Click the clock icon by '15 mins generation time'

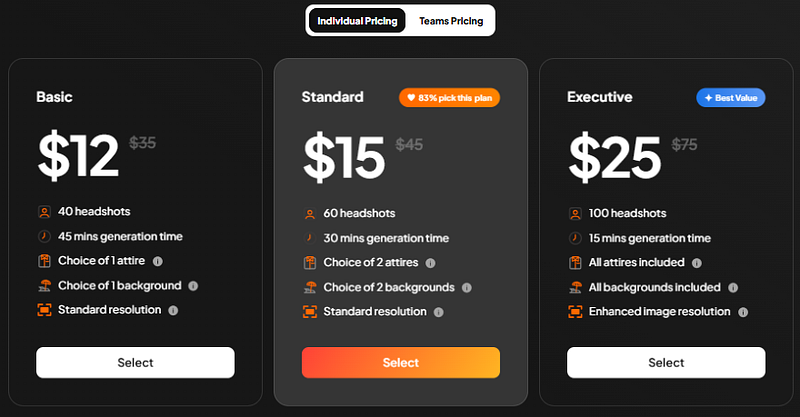[575, 238]
